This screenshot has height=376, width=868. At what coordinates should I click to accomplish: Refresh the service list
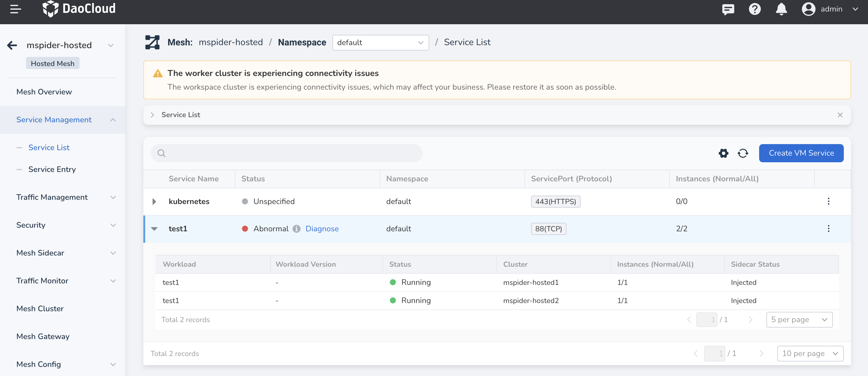[x=743, y=153]
